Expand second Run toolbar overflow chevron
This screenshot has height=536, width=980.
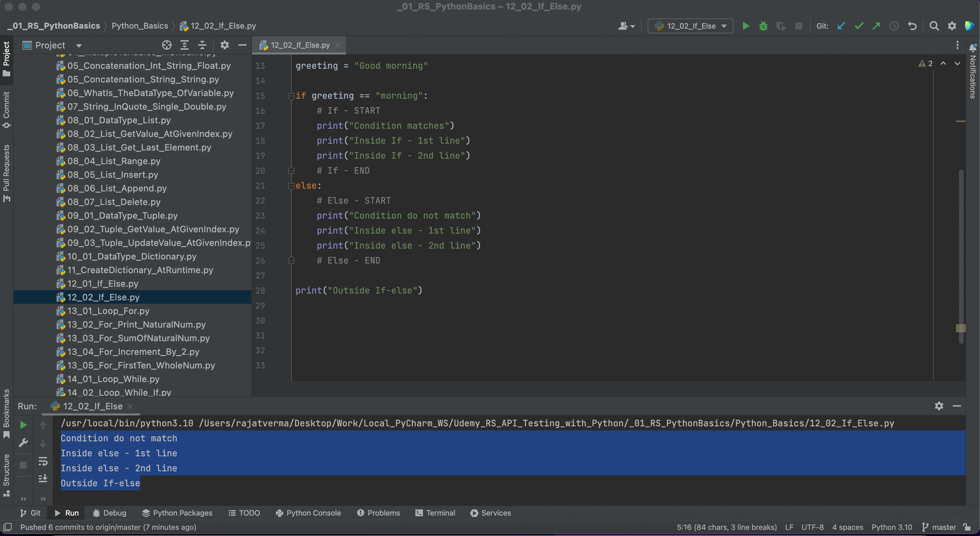tap(43, 499)
